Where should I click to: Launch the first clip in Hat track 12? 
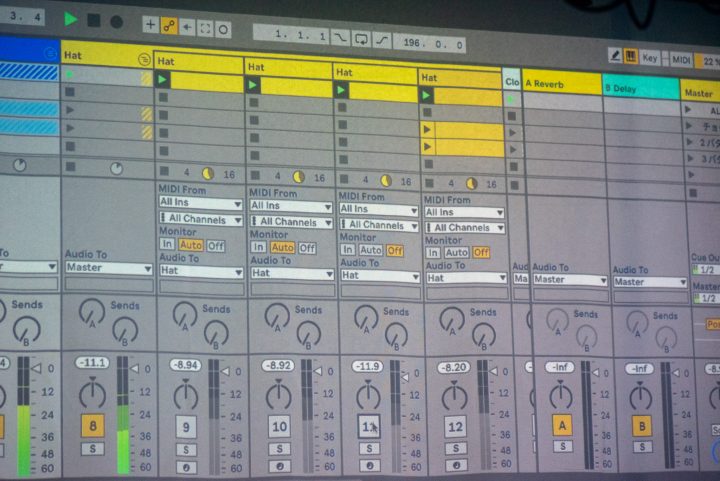(x=426, y=95)
